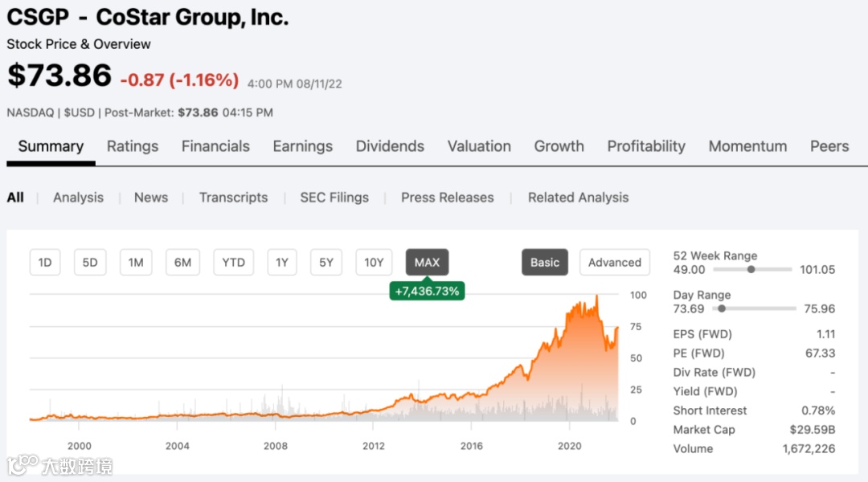
Task: Go to the Earnings tab
Action: pyautogui.click(x=302, y=146)
